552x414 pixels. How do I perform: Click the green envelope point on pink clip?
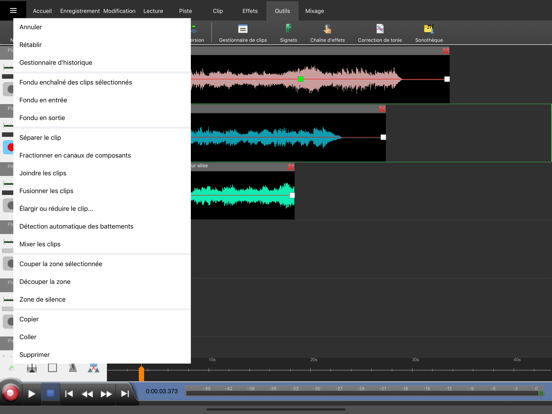coord(300,79)
